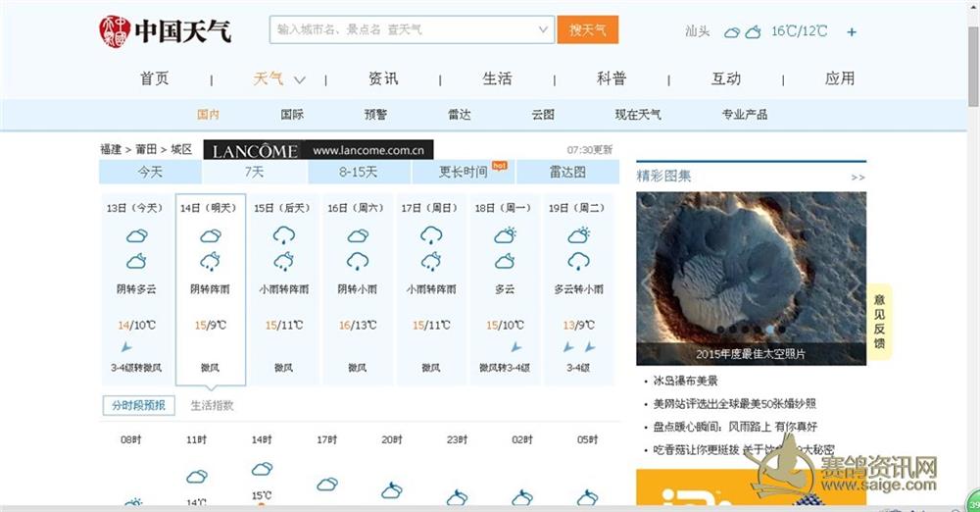Open the 更长时间 forecast tab
Image resolution: width=980 pixels, height=512 pixels.
(464, 173)
